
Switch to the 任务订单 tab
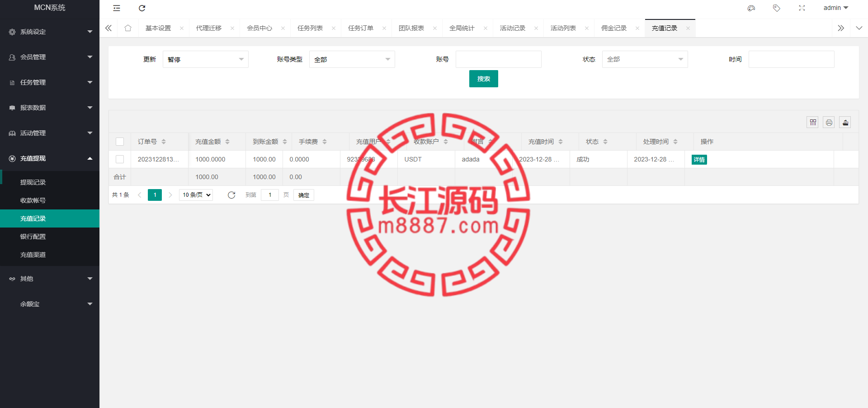pos(361,28)
